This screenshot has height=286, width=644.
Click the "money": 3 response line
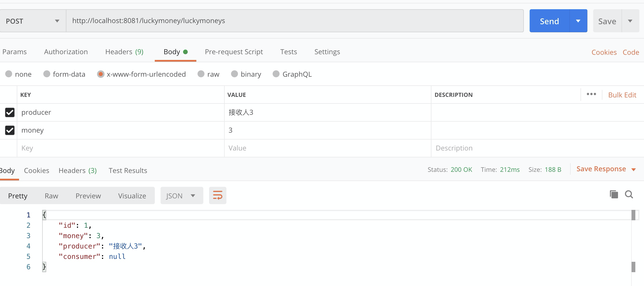pyautogui.click(x=81, y=236)
